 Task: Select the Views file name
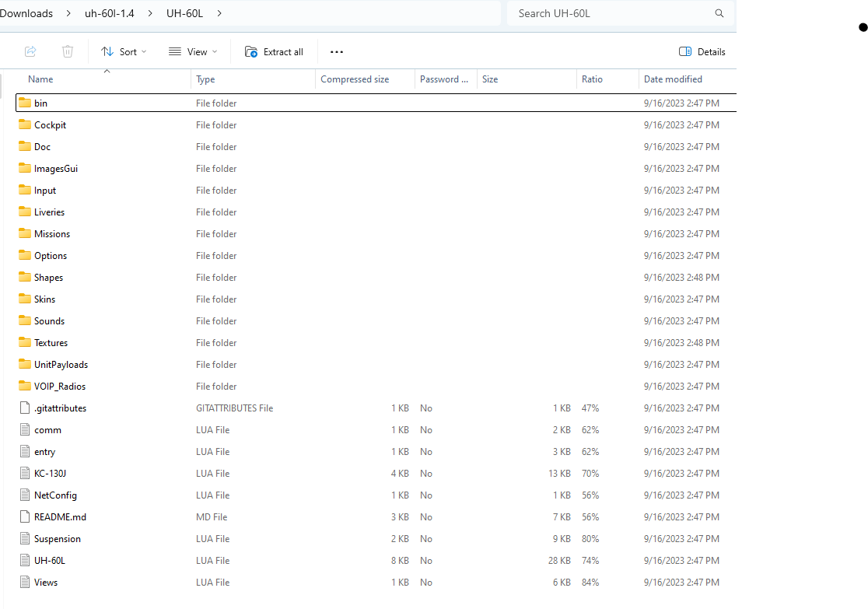(46, 583)
